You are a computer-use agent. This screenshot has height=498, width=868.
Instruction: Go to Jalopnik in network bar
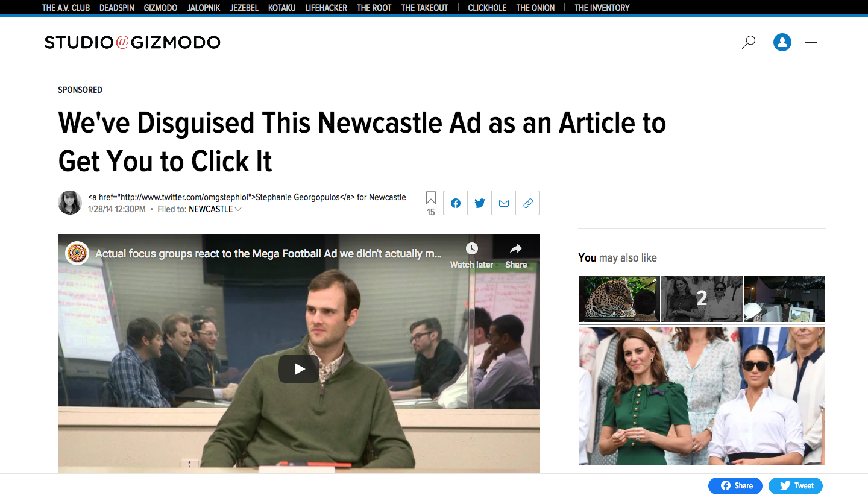(204, 8)
